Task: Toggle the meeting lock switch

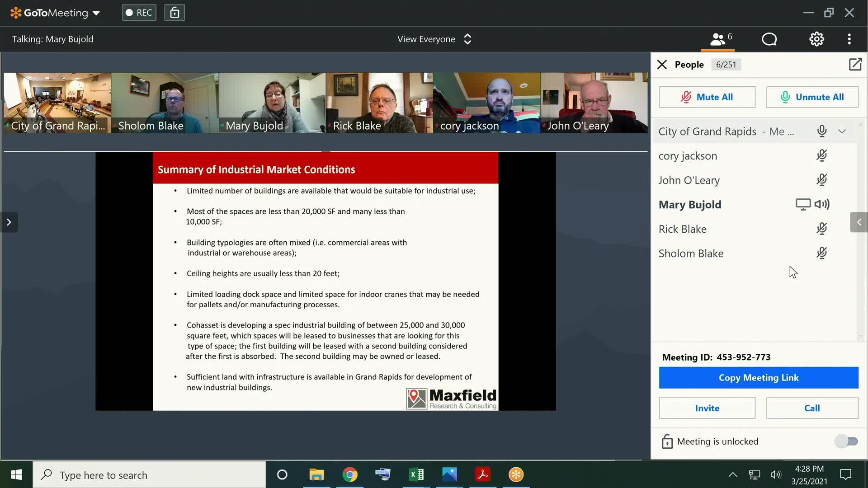Action: pyautogui.click(x=846, y=441)
